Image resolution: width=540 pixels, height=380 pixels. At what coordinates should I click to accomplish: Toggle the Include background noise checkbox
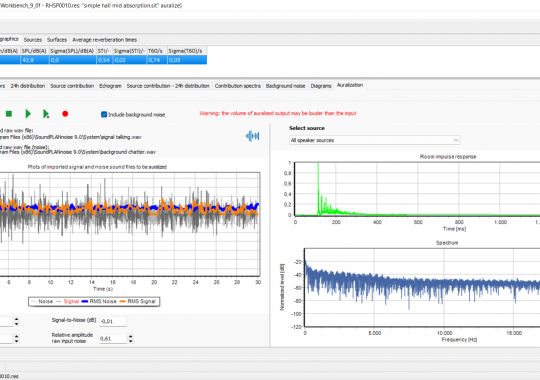[104, 114]
